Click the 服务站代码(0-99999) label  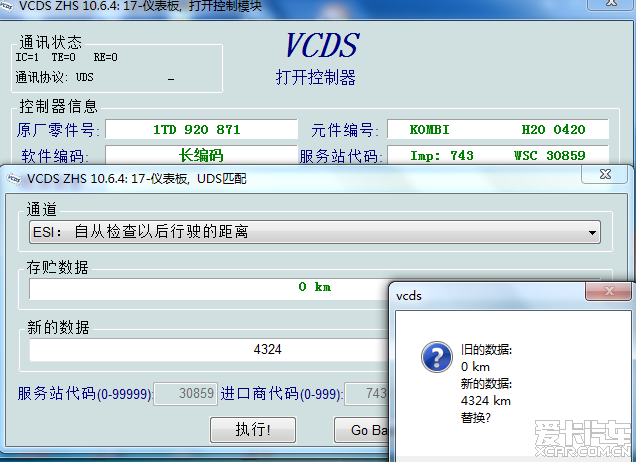(x=85, y=393)
